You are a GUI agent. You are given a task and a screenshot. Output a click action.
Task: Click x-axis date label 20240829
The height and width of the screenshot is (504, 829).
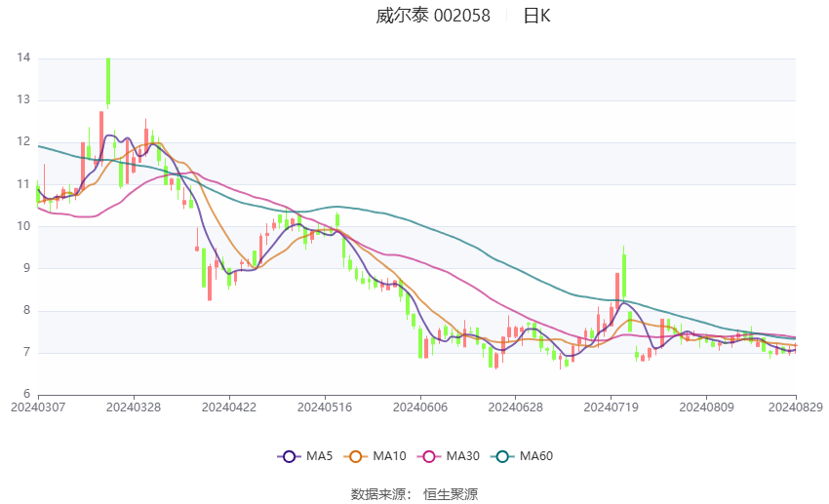(796, 407)
